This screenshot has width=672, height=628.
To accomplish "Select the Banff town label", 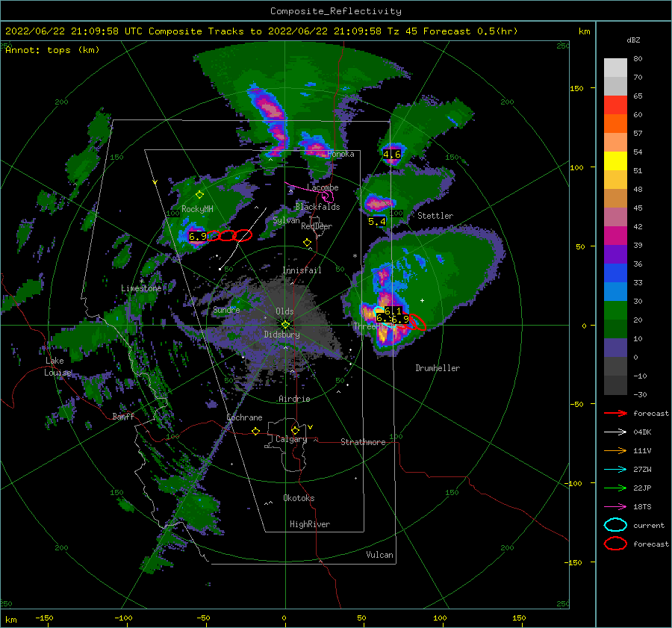I will [123, 416].
